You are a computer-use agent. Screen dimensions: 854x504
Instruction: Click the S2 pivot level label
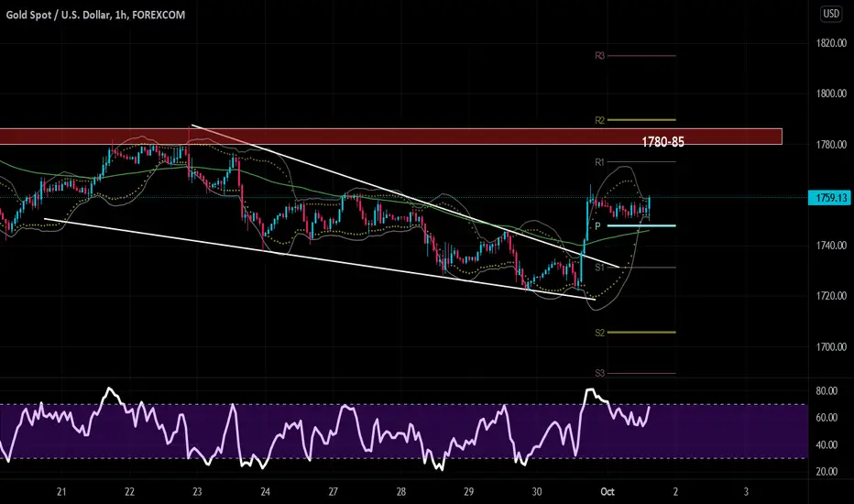pyautogui.click(x=599, y=333)
